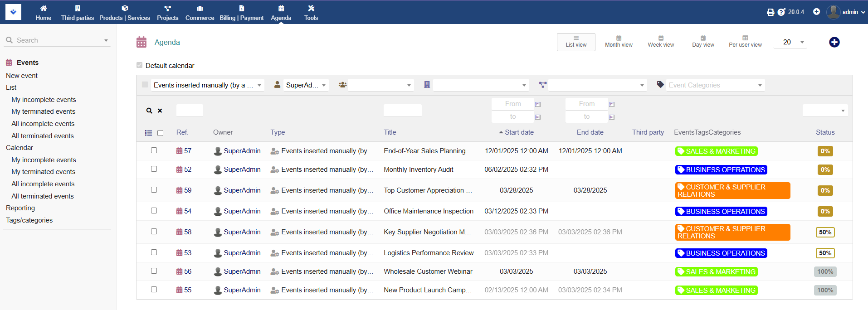Click the BUSINESS OPERATIONS tag on event 52
The height and width of the screenshot is (310, 868).
(721, 170)
